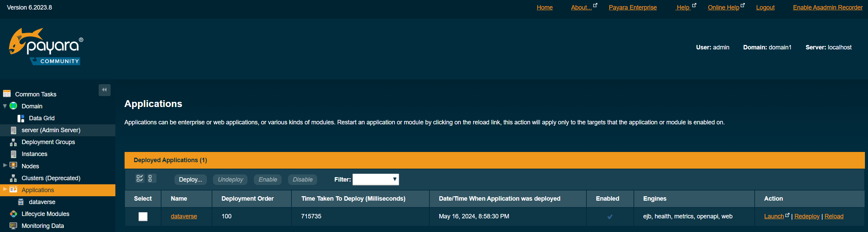Open the Filter dropdown
This screenshot has width=868, height=232.
375,180
